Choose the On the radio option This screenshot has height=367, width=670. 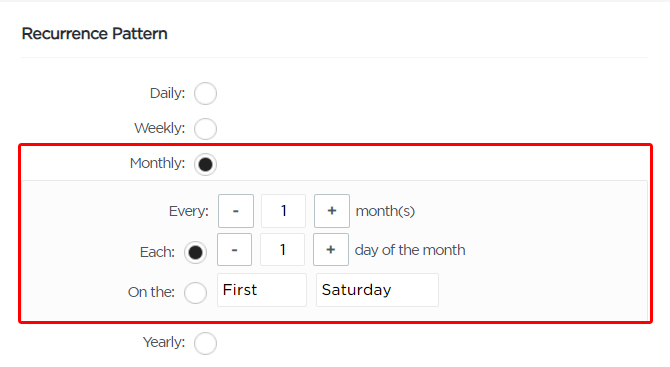click(195, 293)
